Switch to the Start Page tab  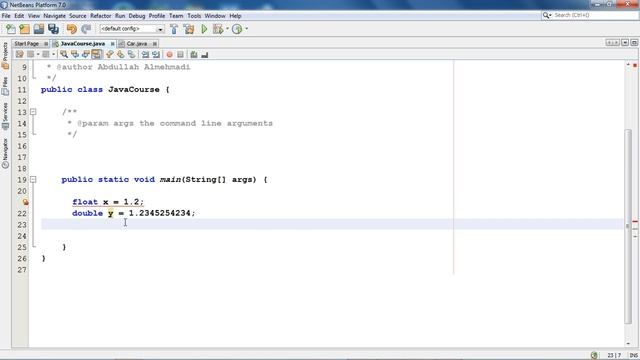[x=27, y=44]
